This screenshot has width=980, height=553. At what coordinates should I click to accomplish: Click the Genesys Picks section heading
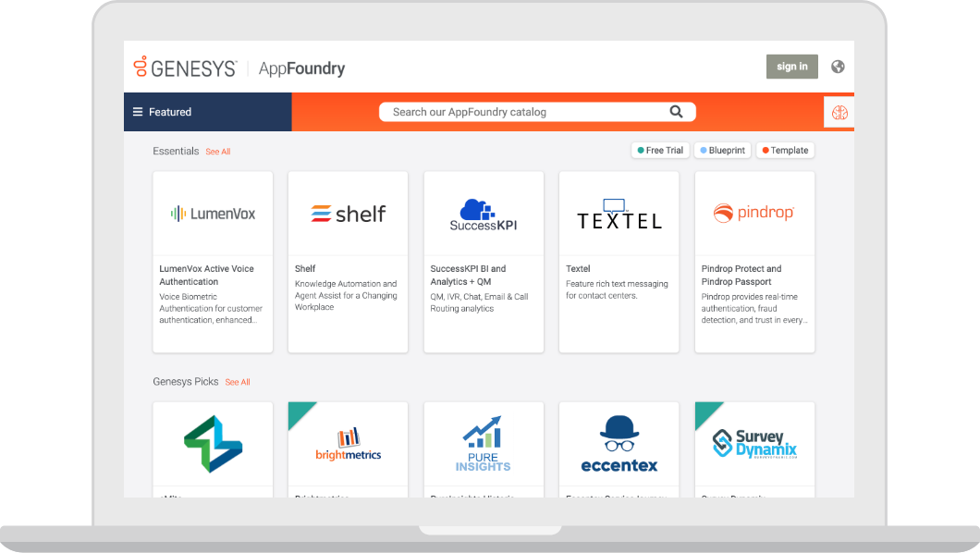(186, 382)
